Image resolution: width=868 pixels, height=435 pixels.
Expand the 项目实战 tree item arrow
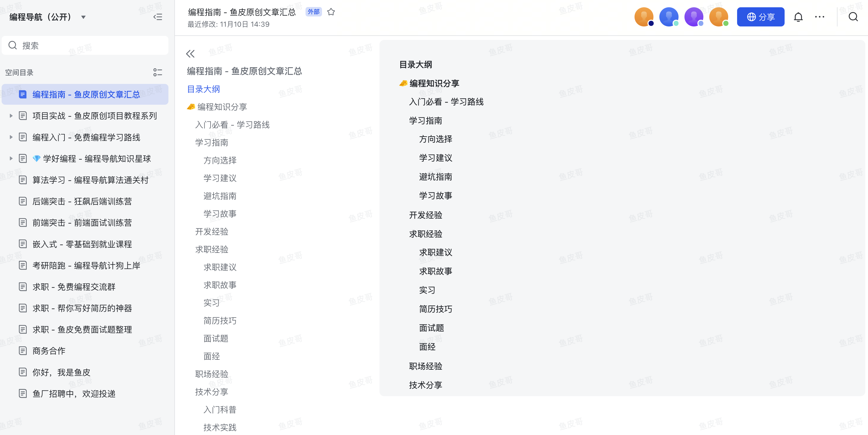coord(11,116)
